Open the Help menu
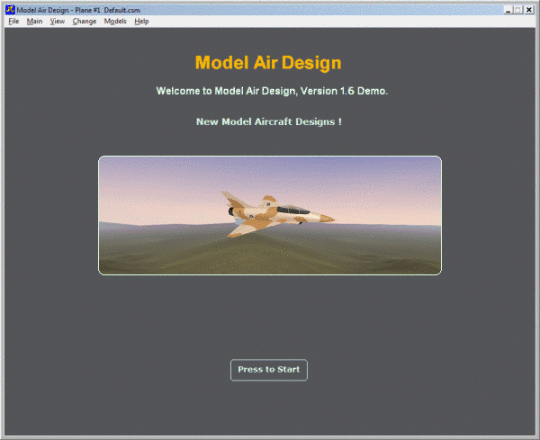Image resolution: width=540 pixels, height=440 pixels. tap(142, 21)
